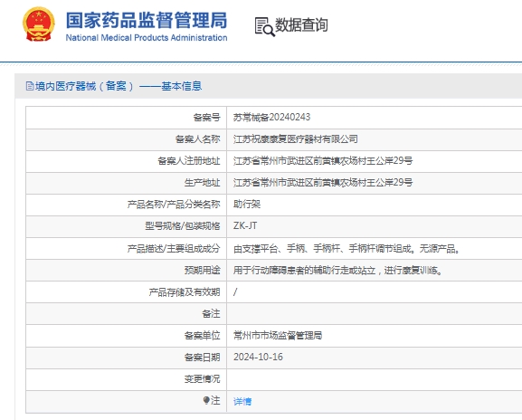The image size is (522, 420).
Task: Click the 数据查询 heading text
Action: [x=301, y=25]
